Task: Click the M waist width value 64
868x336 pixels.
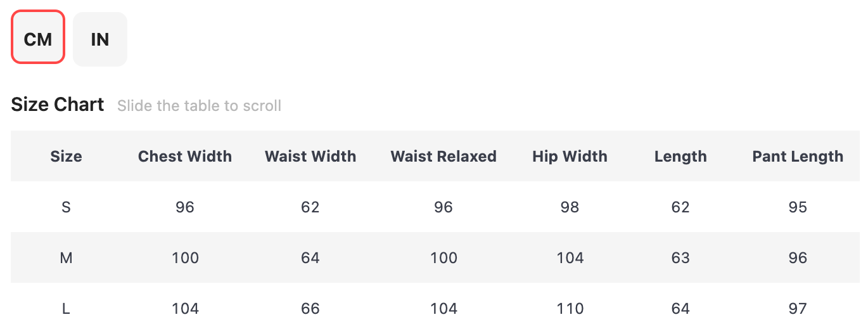Action: click(310, 258)
